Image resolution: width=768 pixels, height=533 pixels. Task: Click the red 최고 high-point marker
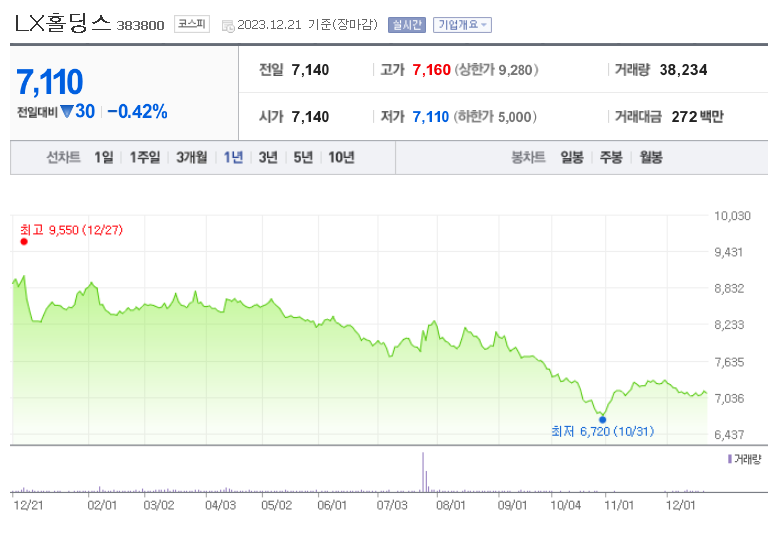point(24,242)
